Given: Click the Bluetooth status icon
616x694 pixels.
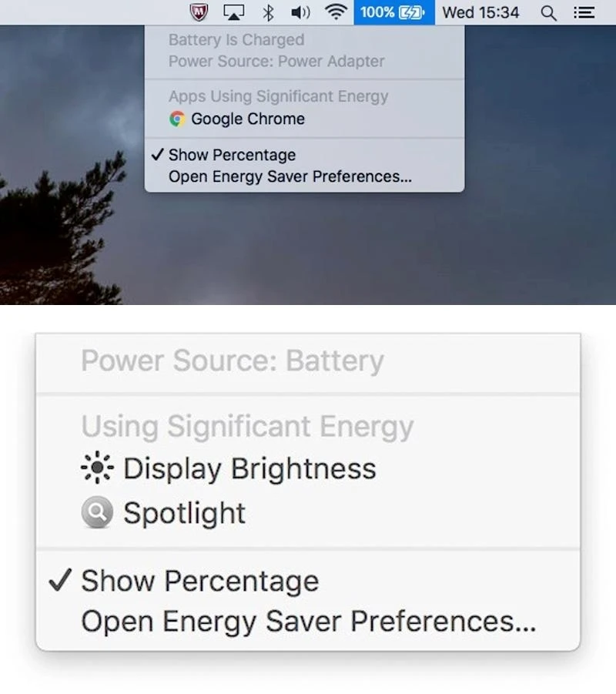Looking at the screenshot, I should (x=268, y=12).
